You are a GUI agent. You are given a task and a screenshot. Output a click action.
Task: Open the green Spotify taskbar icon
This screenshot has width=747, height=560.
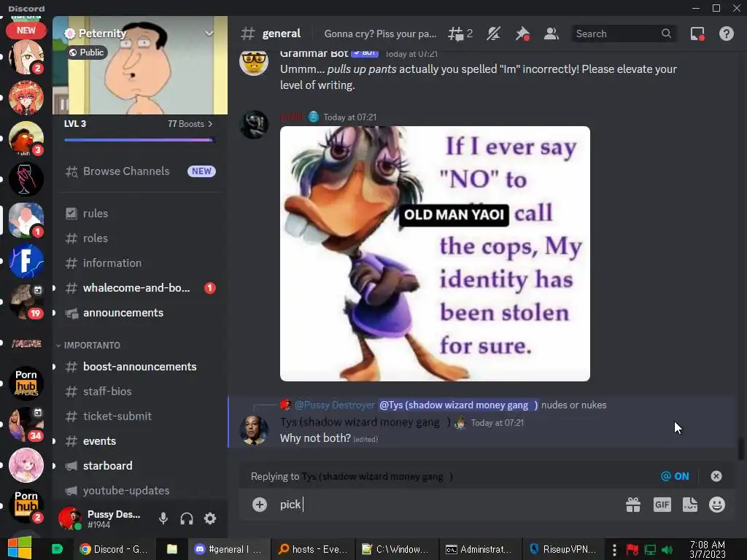(57, 549)
